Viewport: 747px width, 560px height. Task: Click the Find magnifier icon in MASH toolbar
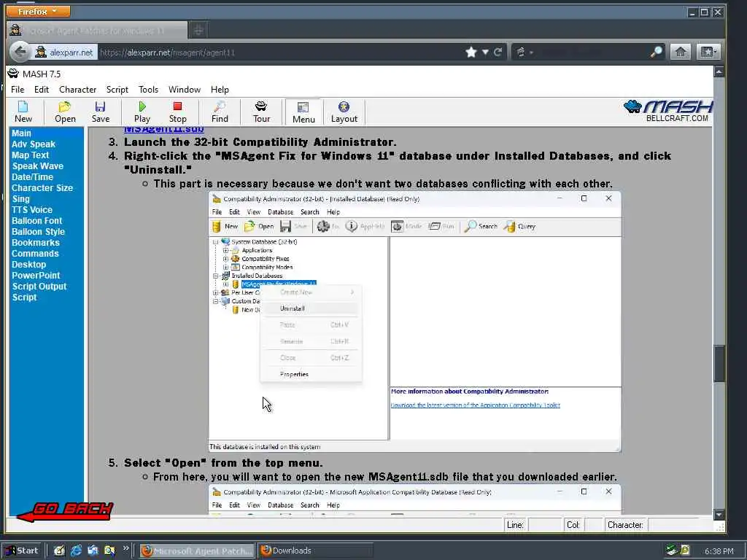(x=220, y=112)
